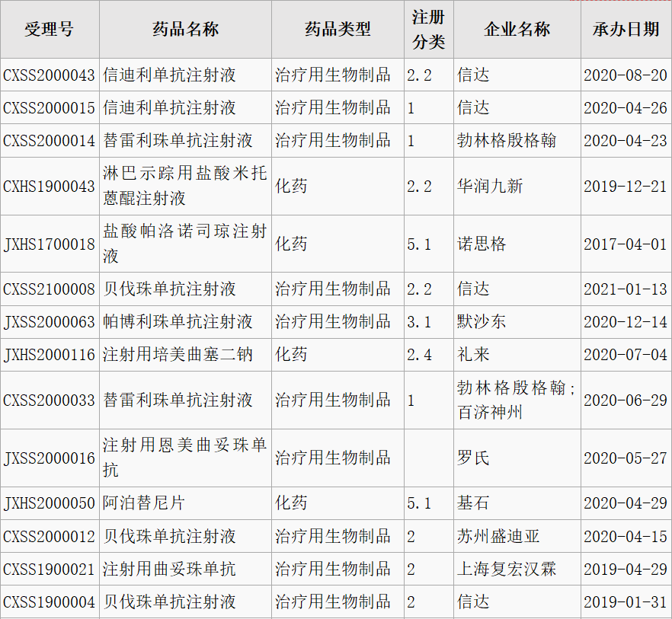Select drug name 帕博利珠单抗注射液
The width and height of the screenshot is (672, 619).
[178, 322]
